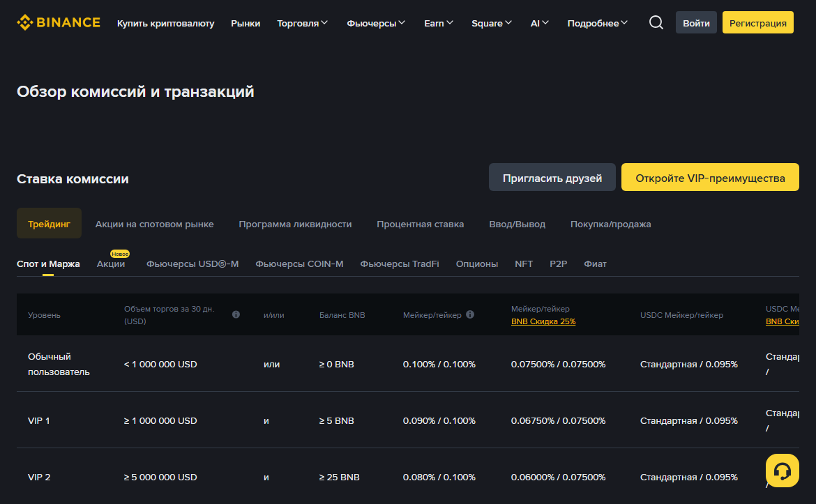Open the search magnifier icon

656,22
